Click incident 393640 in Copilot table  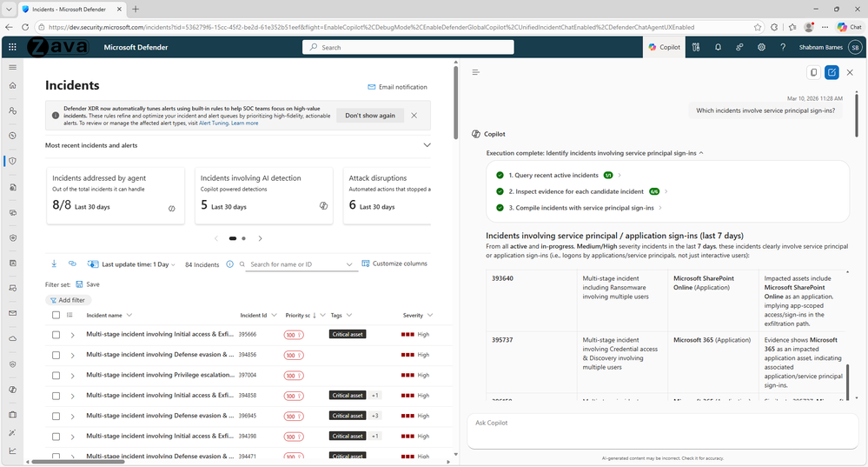click(502, 278)
